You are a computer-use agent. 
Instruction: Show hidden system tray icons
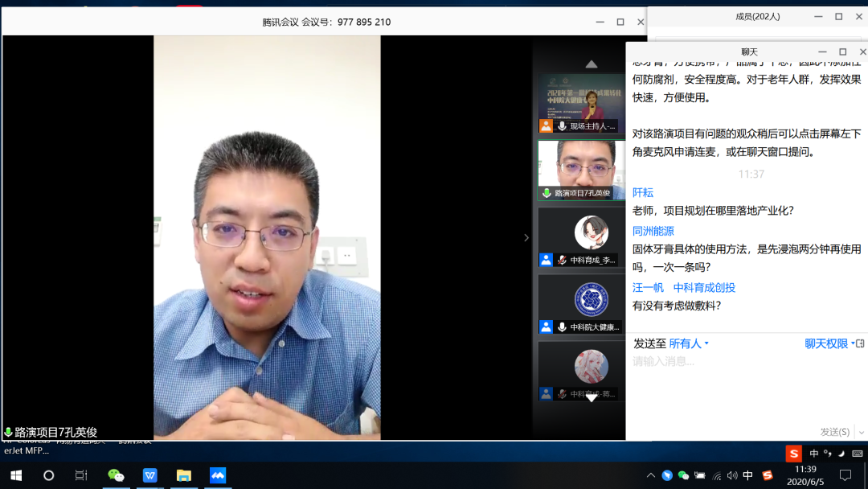[651, 475]
